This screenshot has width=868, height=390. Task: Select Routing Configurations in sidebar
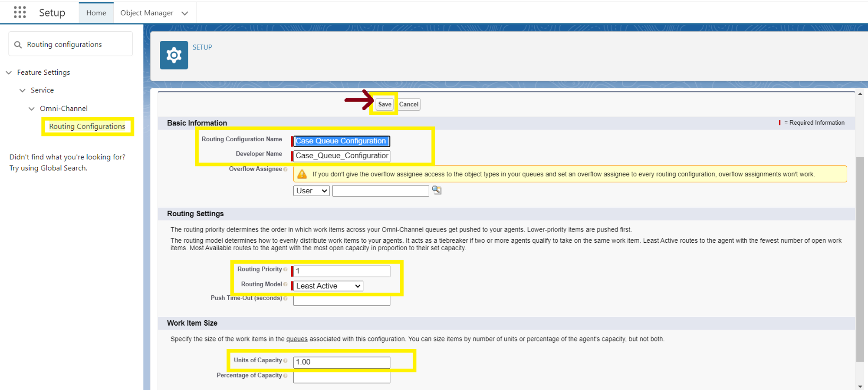click(x=87, y=126)
